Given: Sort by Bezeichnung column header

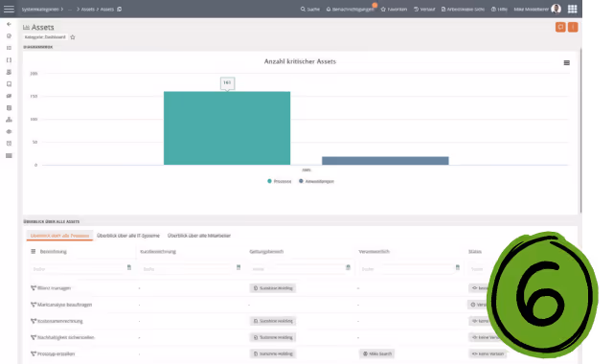Looking at the screenshot, I should tap(54, 251).
